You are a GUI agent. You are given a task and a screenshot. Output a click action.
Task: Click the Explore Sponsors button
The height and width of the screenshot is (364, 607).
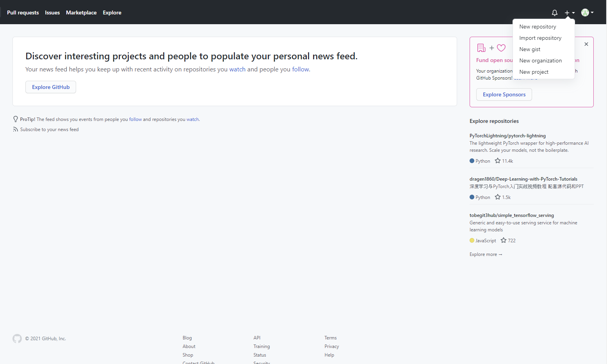point(504,94)
